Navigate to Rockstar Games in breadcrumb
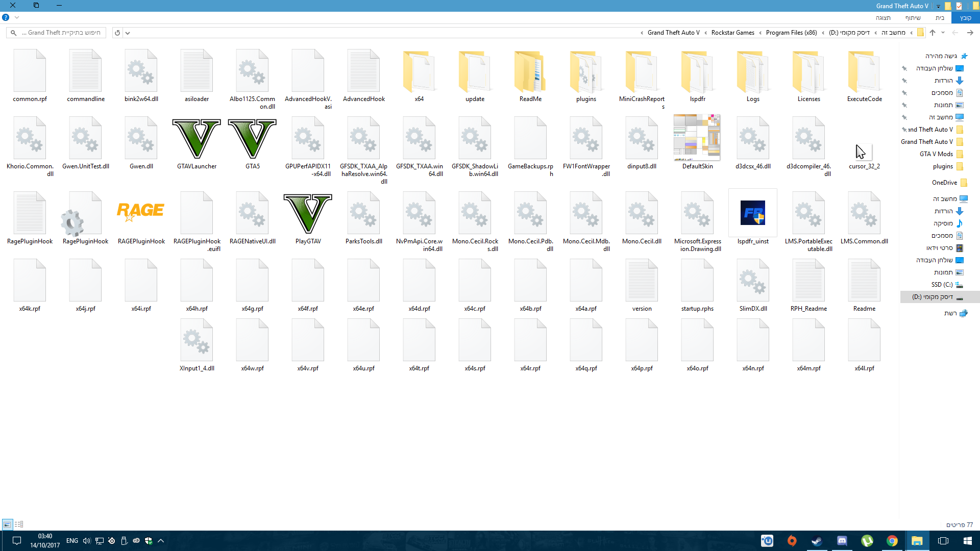Screen dimensions: 980x551 tap(732, 33)
